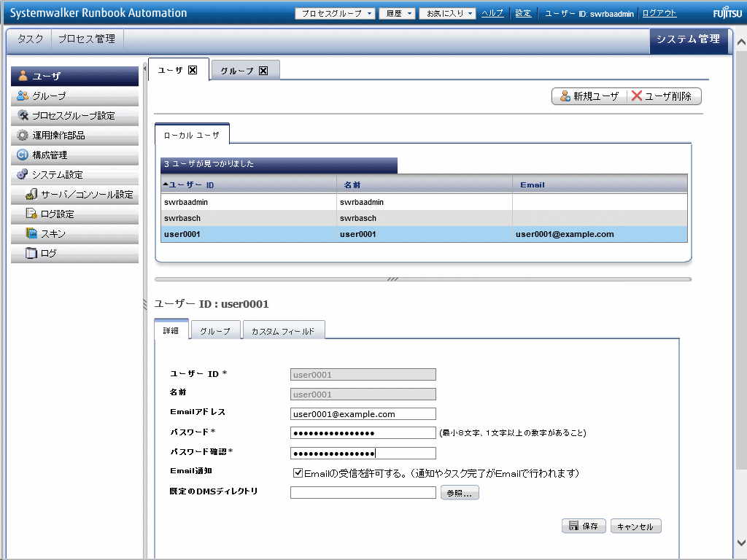Open the お気に入り dropdown
This screenshot has width=747, height=560.
pos(447,13)
